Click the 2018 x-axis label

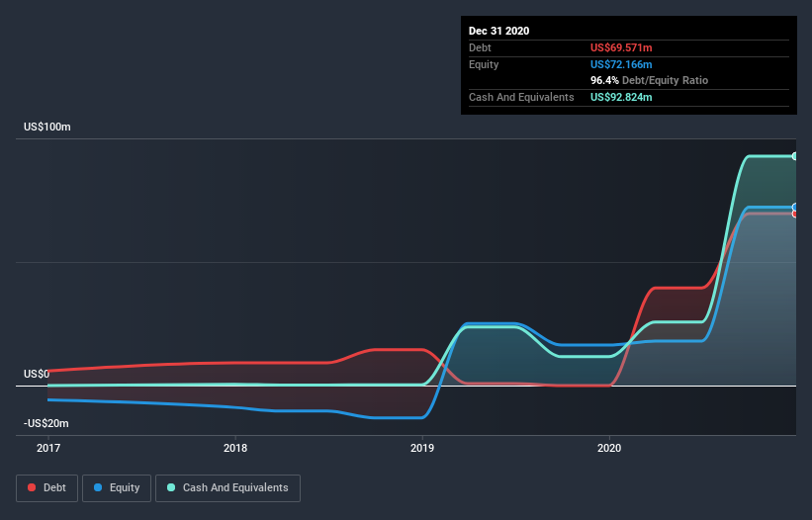click(x=235, y=448)
